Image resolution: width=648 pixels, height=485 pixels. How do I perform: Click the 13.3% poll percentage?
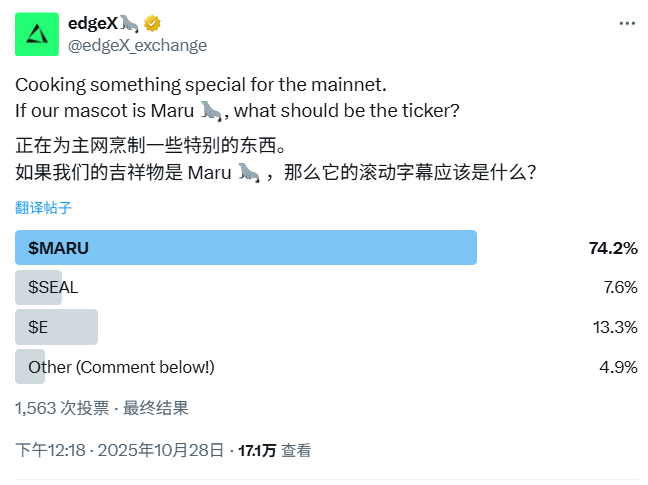tap(615, 327)
